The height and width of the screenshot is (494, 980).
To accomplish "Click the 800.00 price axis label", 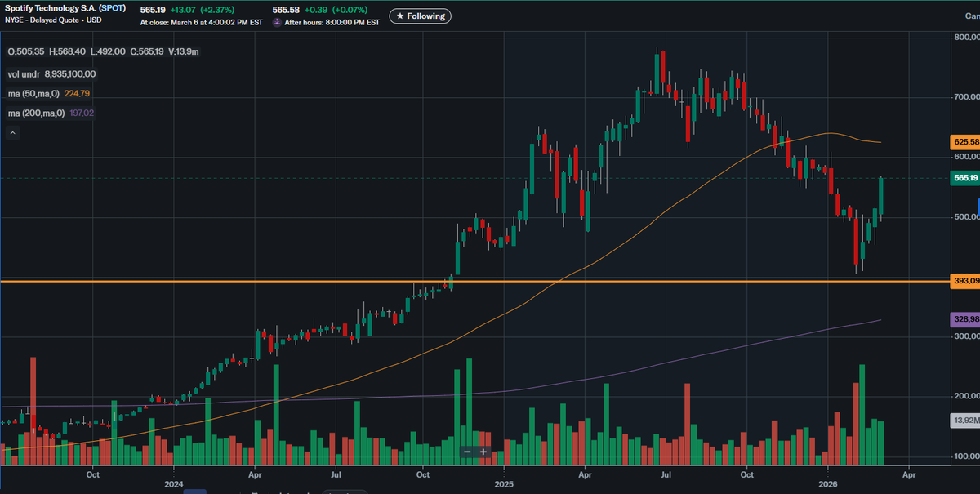I will 966,38.
